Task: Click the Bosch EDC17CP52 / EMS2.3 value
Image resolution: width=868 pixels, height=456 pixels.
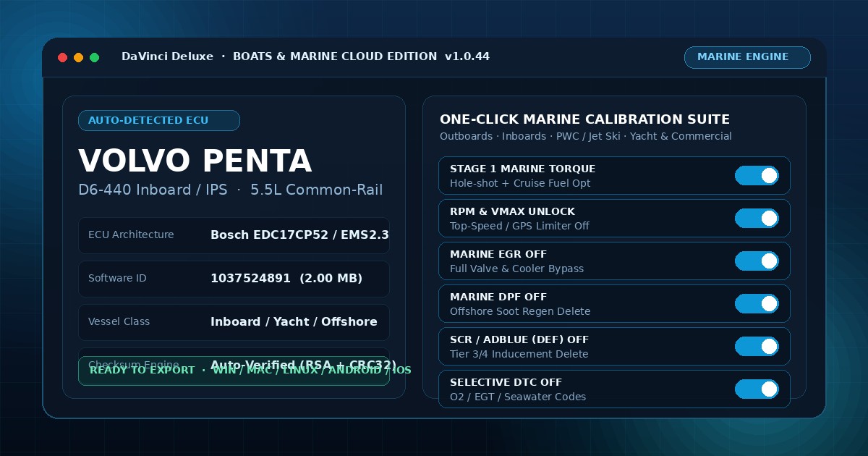Action: click(x=299, y=235)
